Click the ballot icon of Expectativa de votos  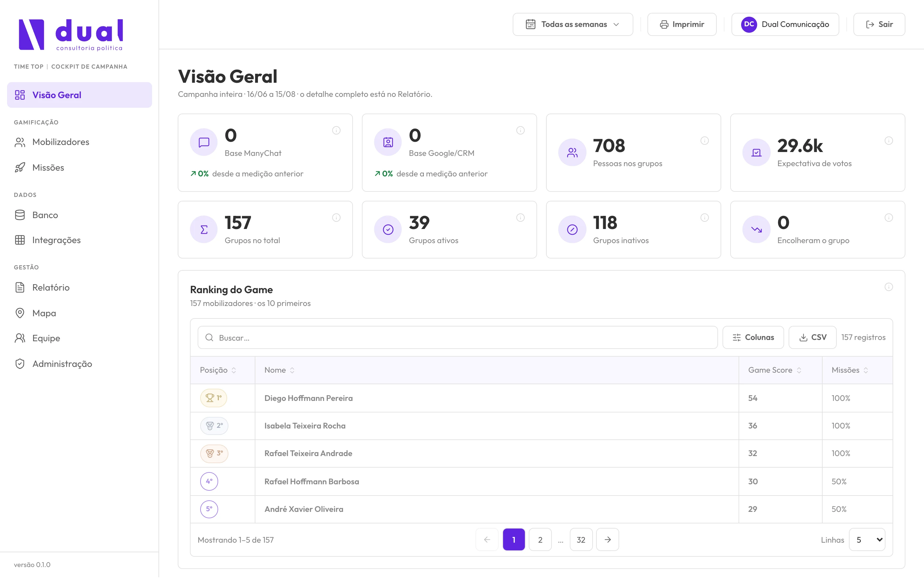756,153
